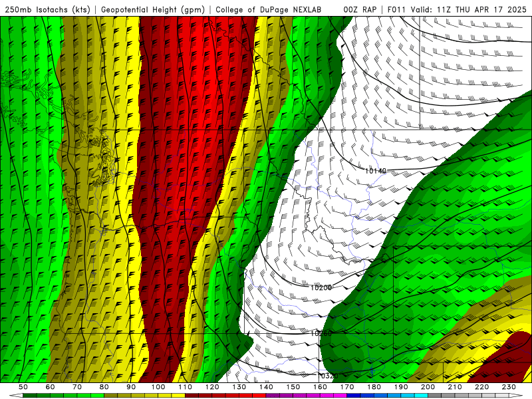Click the 120 tick label on colorbar
Image resolution: width=532 pixels, height=399 pixels.
coord(212,387)
